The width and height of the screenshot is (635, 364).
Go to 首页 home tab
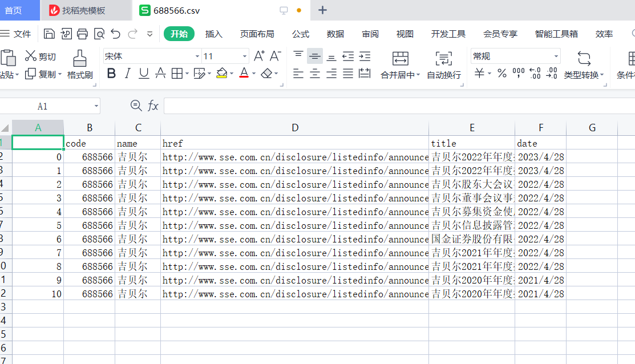(19, 10)
